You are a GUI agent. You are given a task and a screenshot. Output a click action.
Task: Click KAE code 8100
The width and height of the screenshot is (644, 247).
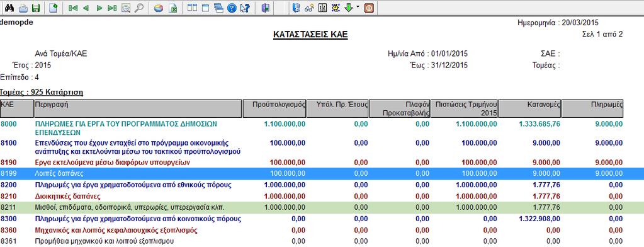point(9,142)
